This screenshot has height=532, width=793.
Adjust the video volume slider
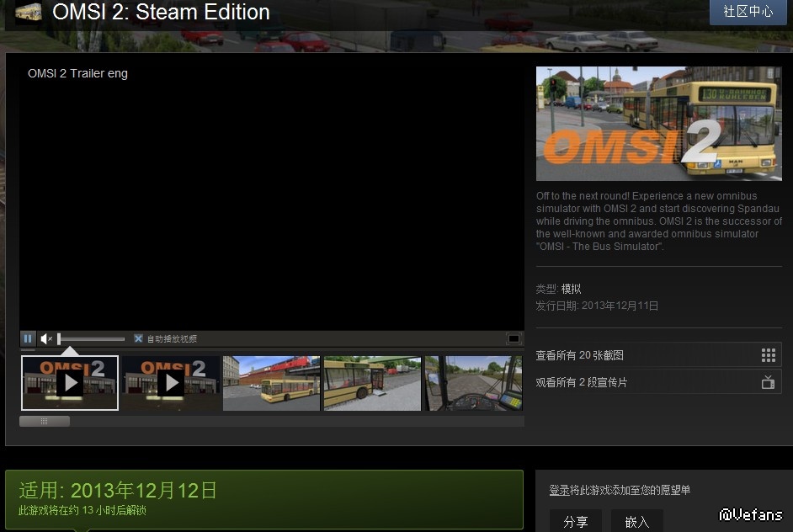coord(91,339)
